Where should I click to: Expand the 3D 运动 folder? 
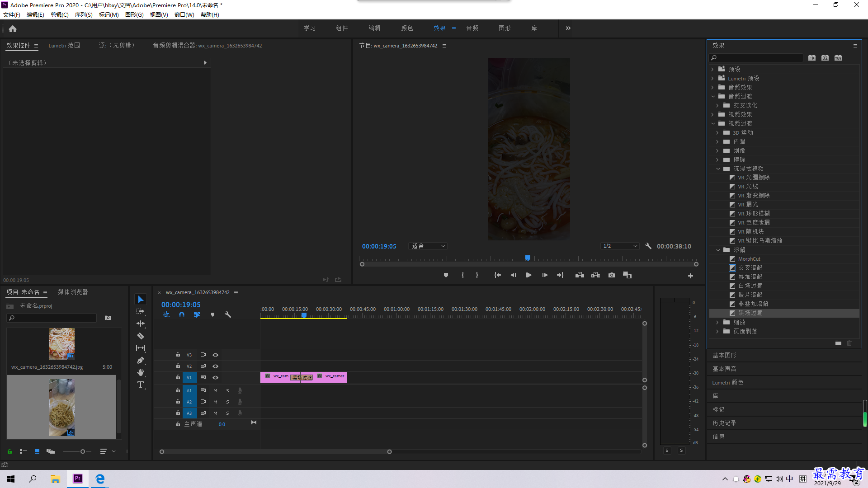tap(717, 133)
